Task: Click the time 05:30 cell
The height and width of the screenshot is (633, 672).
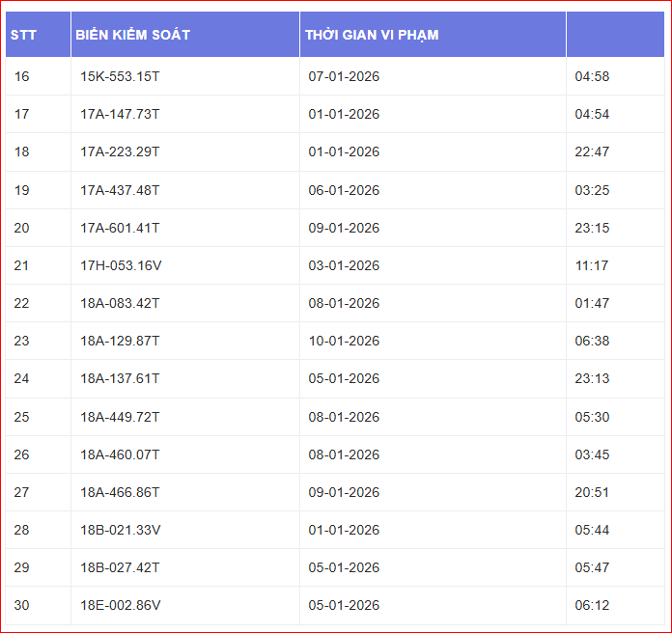Action: [x=592, y=417]
